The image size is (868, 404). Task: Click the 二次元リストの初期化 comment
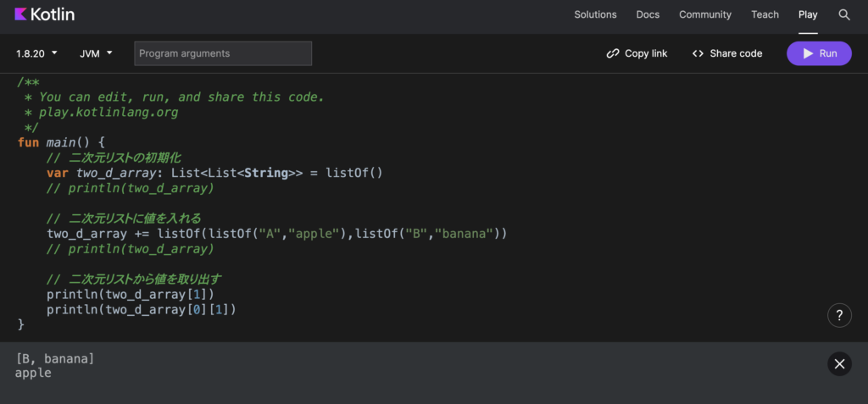click(114, 158)
